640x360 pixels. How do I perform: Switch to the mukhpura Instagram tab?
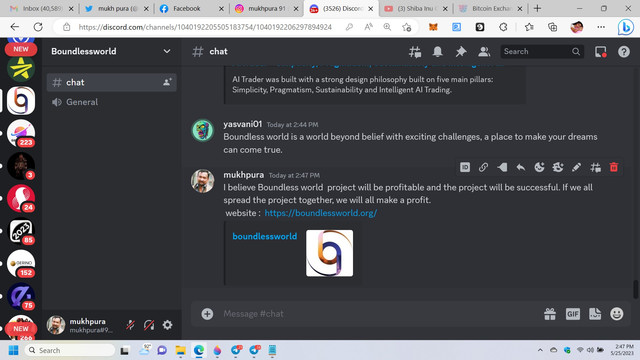click(x=266, y=8)
